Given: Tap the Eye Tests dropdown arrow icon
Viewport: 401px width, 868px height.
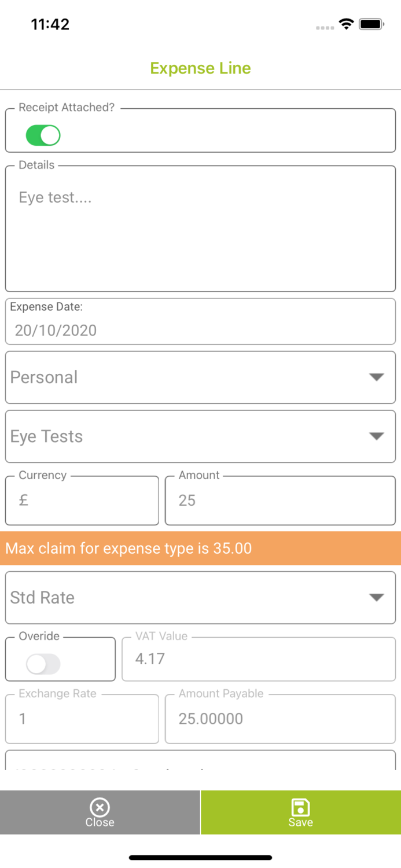Looking at the screenshot, I should 377,436.
